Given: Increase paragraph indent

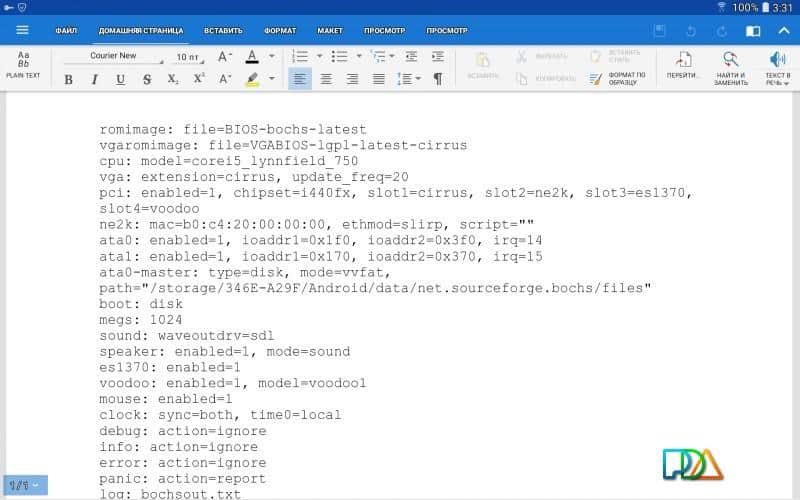Looking at the screenshot, I should point(436,56).
